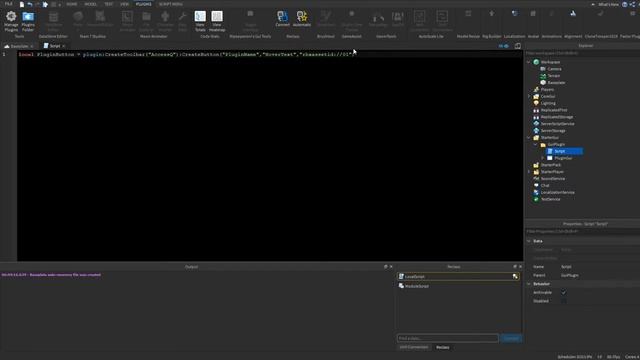Select Terrain in Explorer
Screen dimensions: 640x360
(x=553, y=76)
